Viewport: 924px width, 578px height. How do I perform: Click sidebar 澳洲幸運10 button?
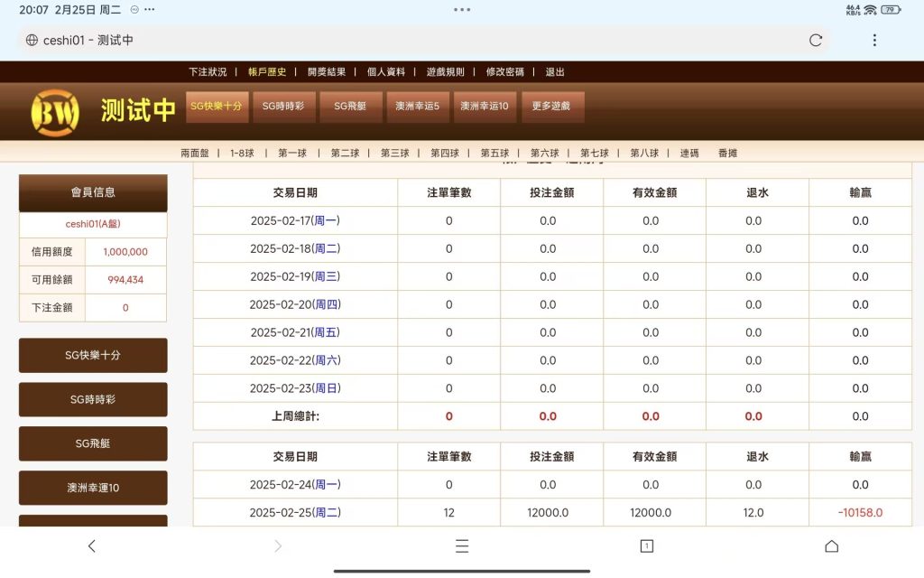tap(93, 488)
